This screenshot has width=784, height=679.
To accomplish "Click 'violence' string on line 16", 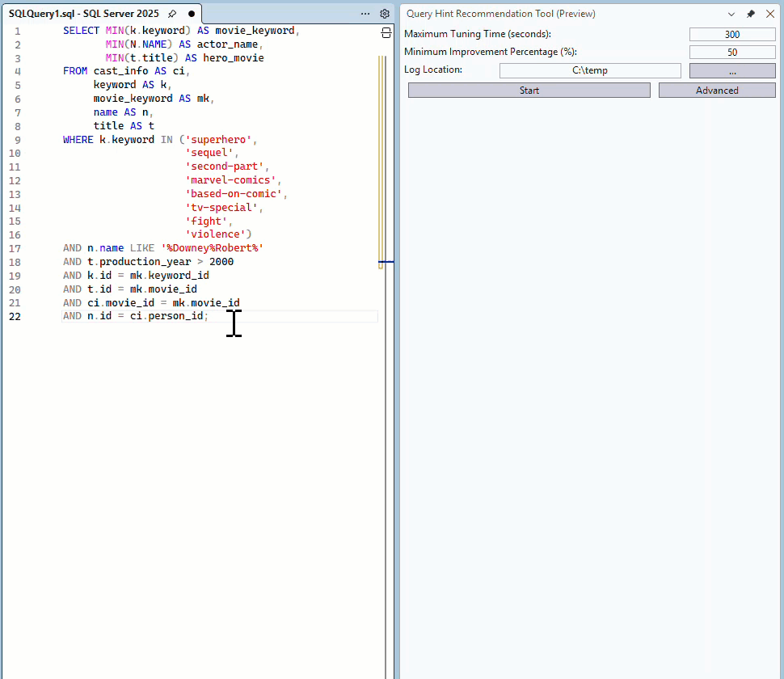I will coord(215,234).
